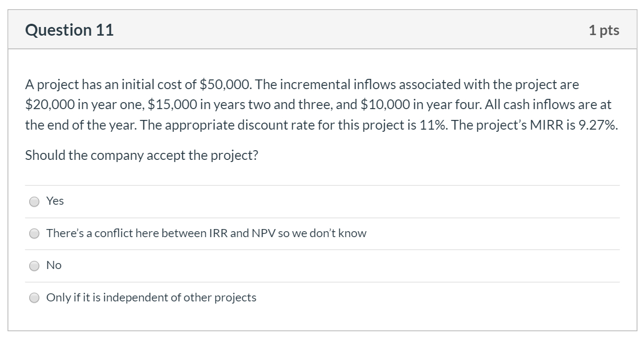Select "Only if it is independent of other projects"
The height and width of the screenshot is (343, 644).
[35, 297]
